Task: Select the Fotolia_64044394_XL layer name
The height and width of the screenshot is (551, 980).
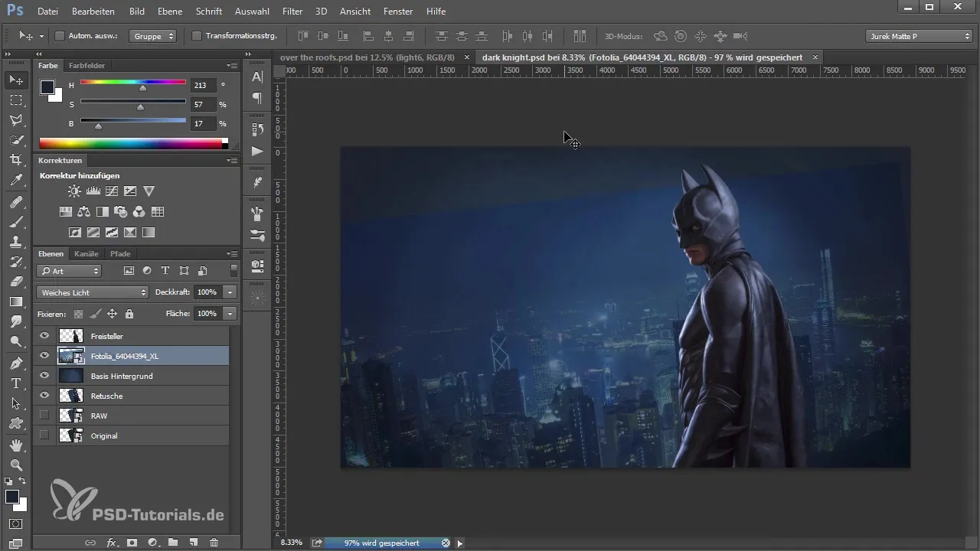Action: click(x=125, y=356)
